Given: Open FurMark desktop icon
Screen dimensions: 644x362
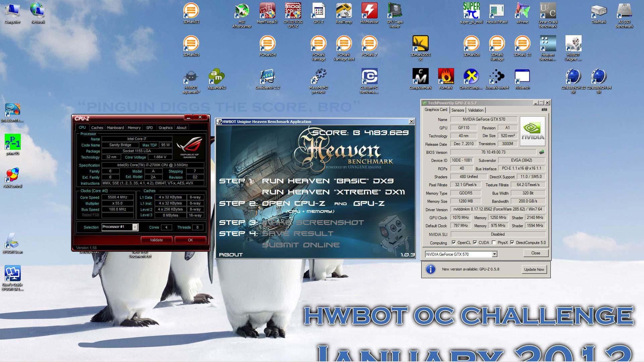Looking at the screenshot, I should coord(446,78).
